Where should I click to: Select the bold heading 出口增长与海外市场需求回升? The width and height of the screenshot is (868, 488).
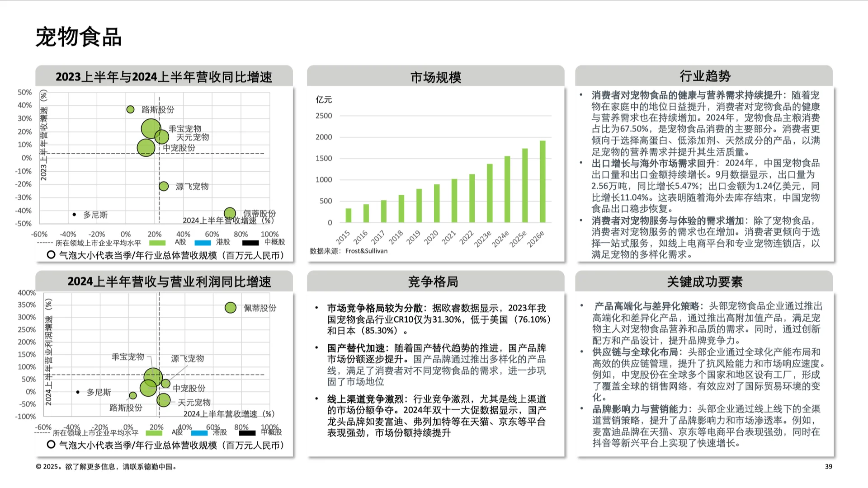point(654,163)
